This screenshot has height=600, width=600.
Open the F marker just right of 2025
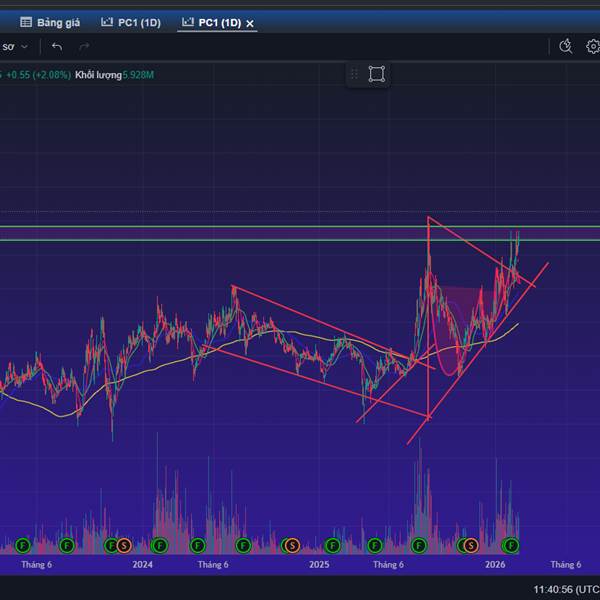pyautogui.click(x=333, y=545)
